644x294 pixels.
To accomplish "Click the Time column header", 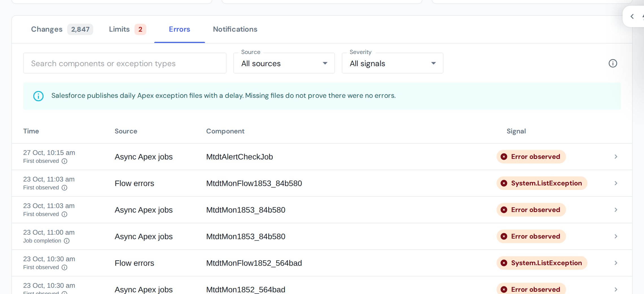I will tap(31, 131).
